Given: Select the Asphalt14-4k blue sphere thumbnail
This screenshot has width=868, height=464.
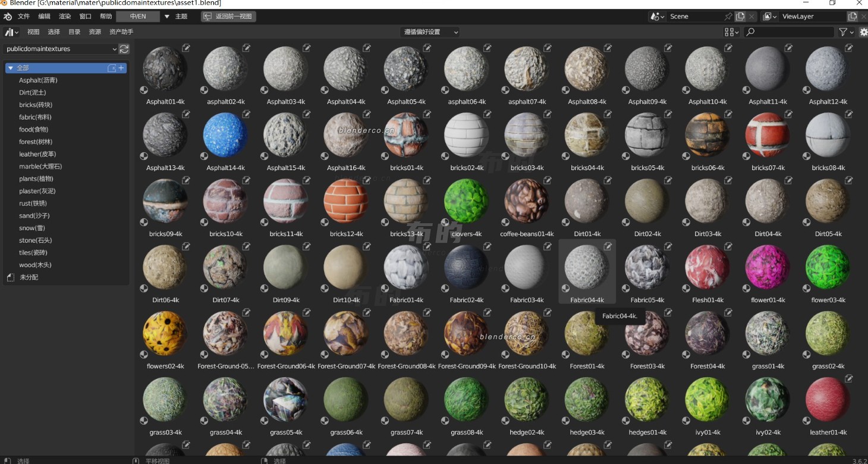Looking at the screenshot, I should [225, 136].
